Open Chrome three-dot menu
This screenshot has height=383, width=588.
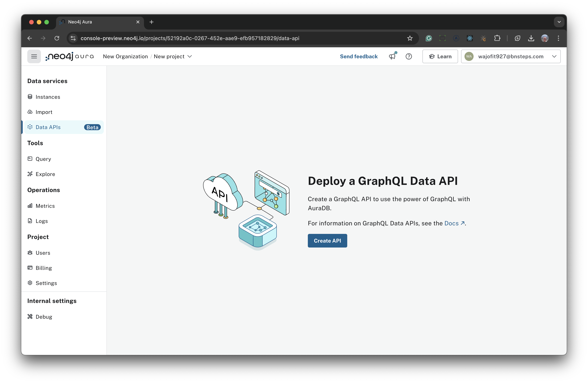pos(558,38)
